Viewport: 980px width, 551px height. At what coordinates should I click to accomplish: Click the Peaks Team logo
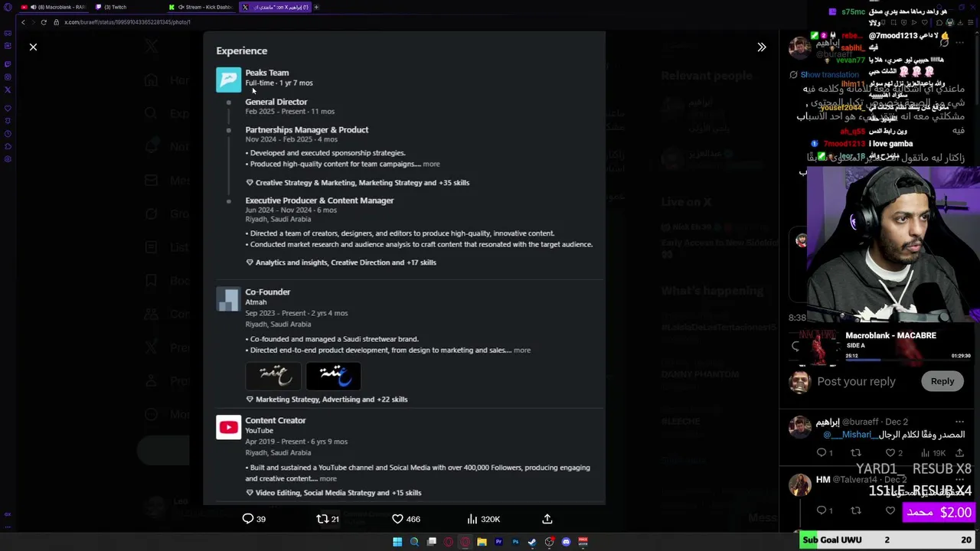[228, 80]
